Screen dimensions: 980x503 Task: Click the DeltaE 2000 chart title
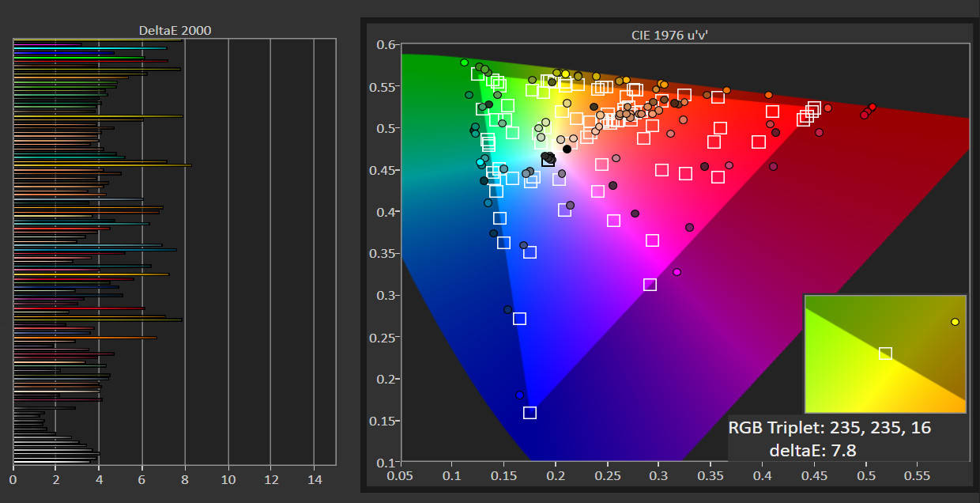(175, 30)
